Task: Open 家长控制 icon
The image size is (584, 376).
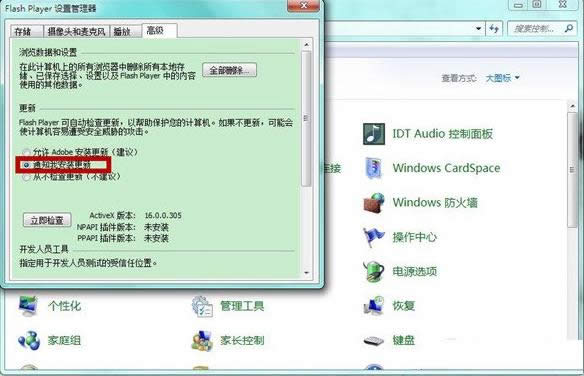Action: click(202, 340)
